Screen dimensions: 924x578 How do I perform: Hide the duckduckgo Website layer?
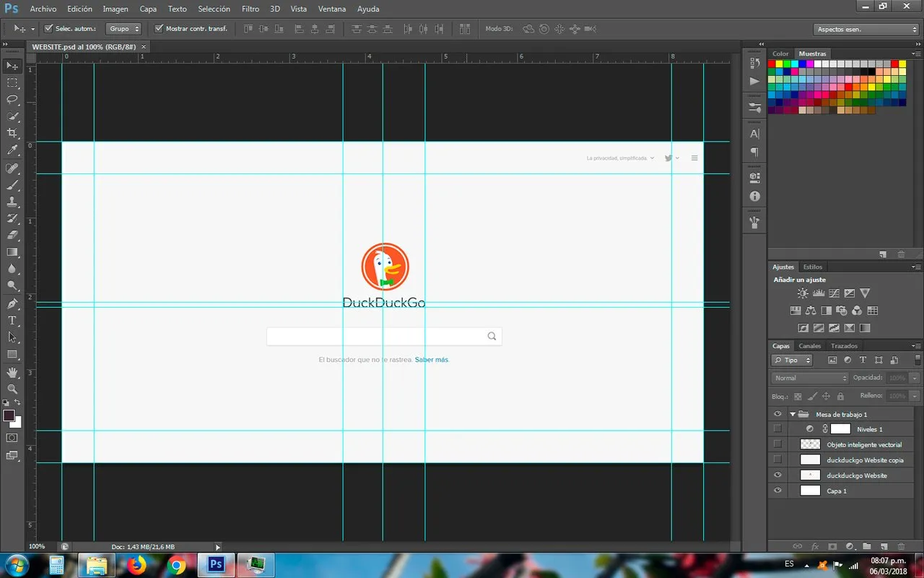click(x=777, y=475)
